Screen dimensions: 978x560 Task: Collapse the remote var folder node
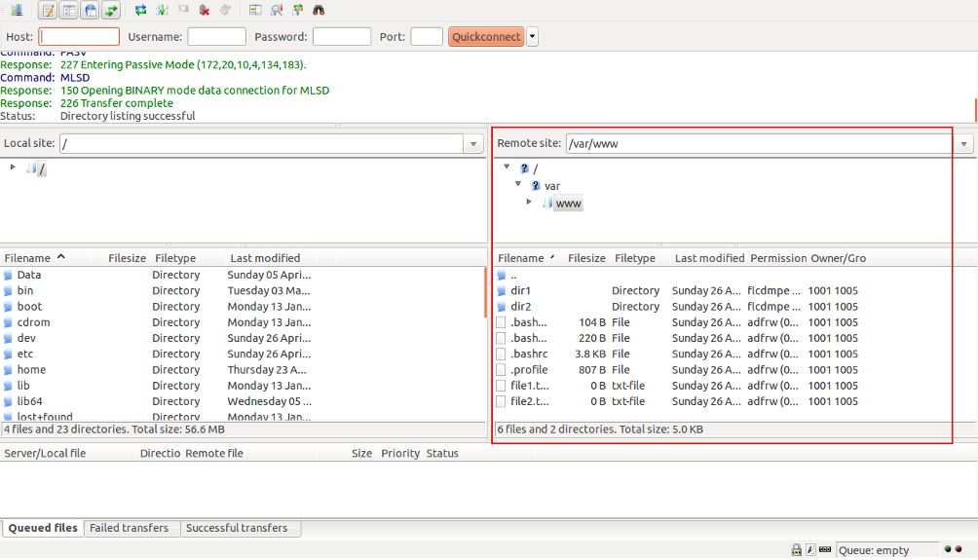pos(518,185)
